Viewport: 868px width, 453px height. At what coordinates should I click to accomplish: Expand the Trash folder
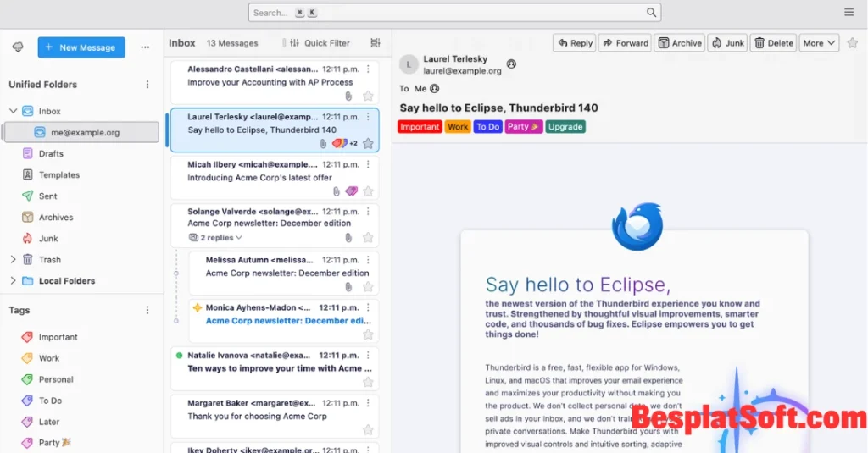[14, 259]
